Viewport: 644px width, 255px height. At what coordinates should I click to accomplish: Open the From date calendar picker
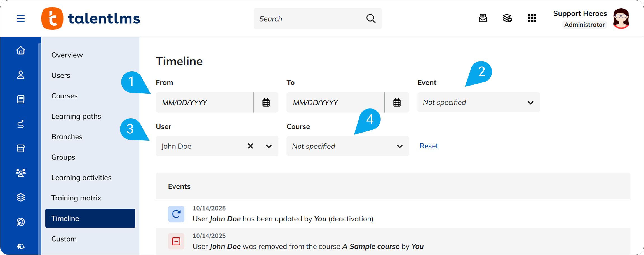point(266,103)
